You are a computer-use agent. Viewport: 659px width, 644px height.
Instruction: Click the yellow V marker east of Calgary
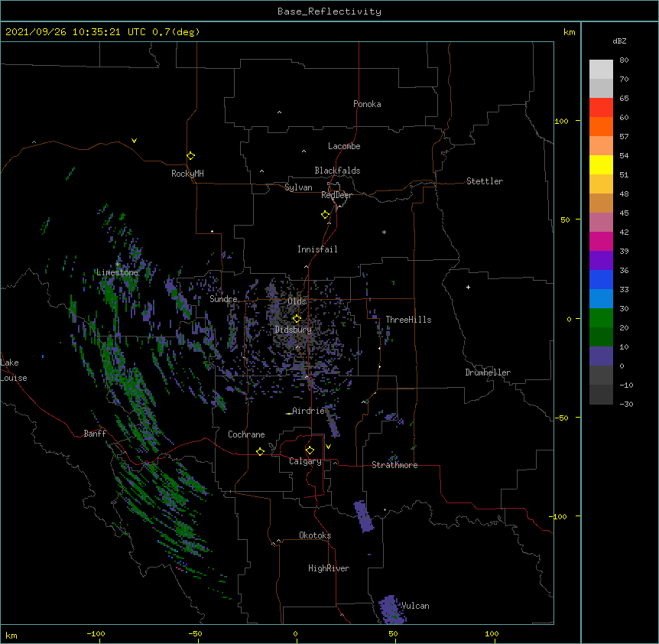point(328,447)
